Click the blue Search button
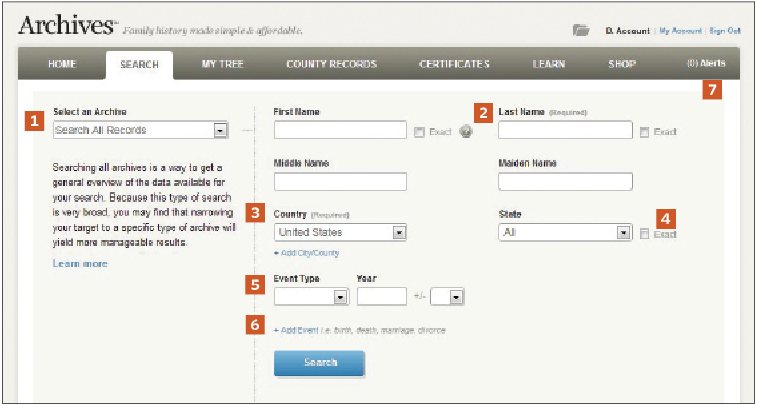Image resolution: width=757 pixels, height=406 pixels. pos(319,363)
